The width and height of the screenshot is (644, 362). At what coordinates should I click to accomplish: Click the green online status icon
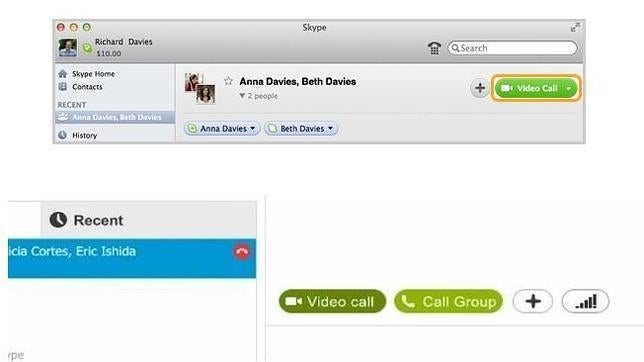coord(87,48)
